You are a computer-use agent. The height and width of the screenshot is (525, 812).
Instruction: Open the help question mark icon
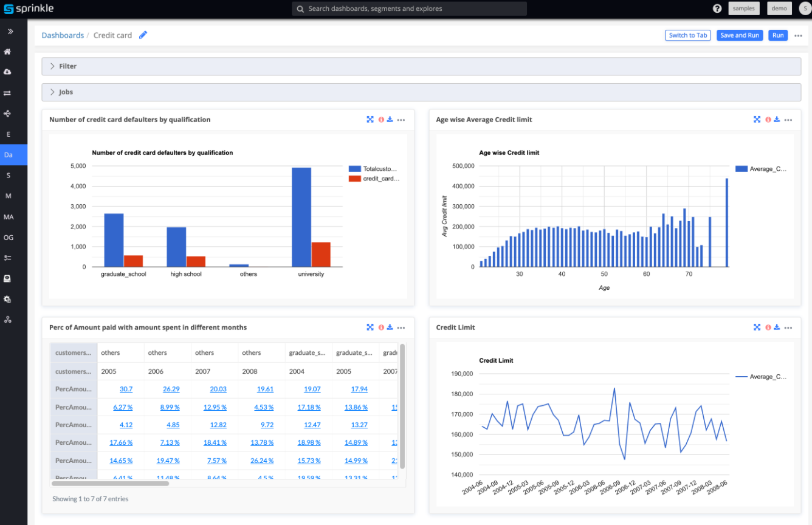[717, 9]
